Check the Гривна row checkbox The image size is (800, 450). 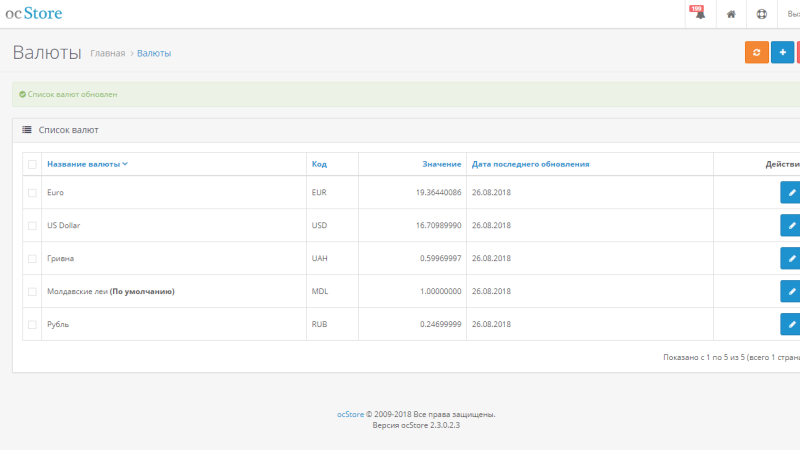pos(32,259)
